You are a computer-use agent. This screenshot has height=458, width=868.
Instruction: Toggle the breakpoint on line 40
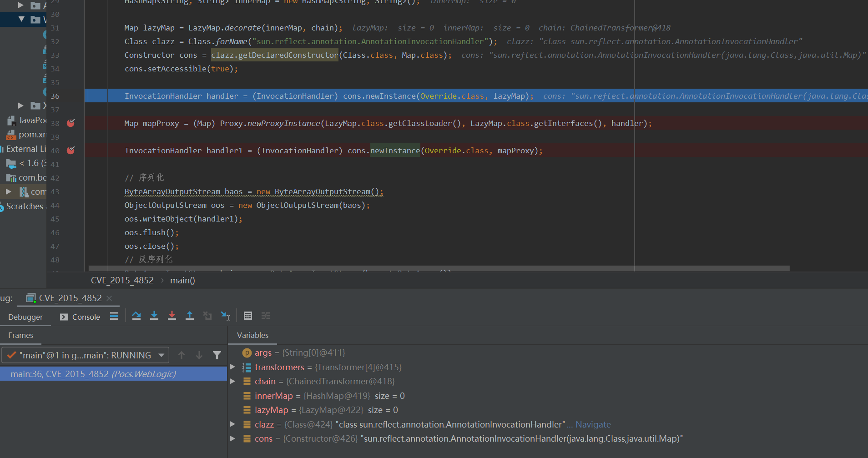71,150
